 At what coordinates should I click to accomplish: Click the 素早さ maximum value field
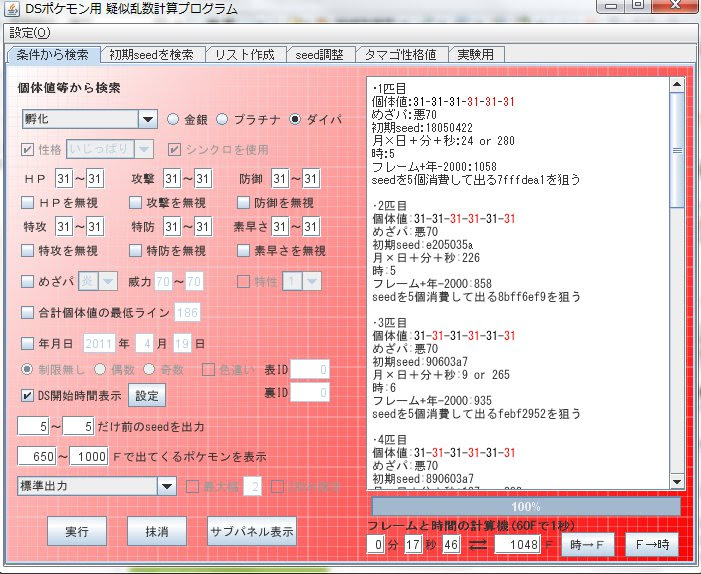(311, 227)
